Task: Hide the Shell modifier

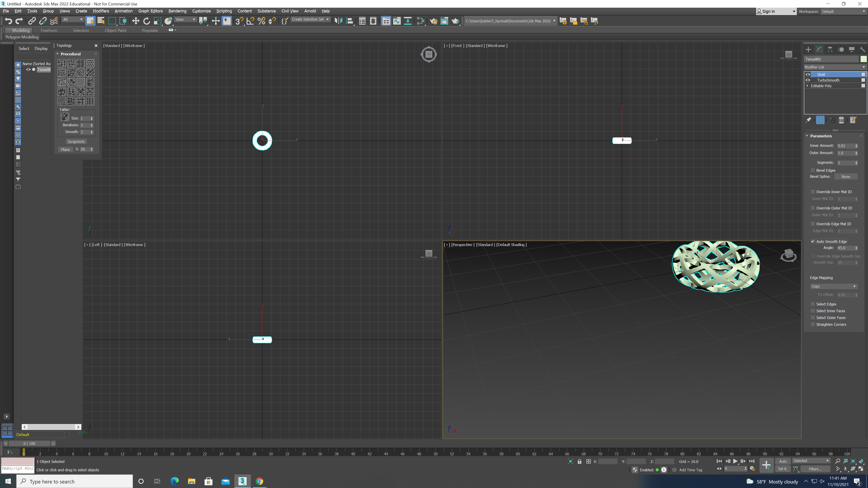Action: point(808,74)
